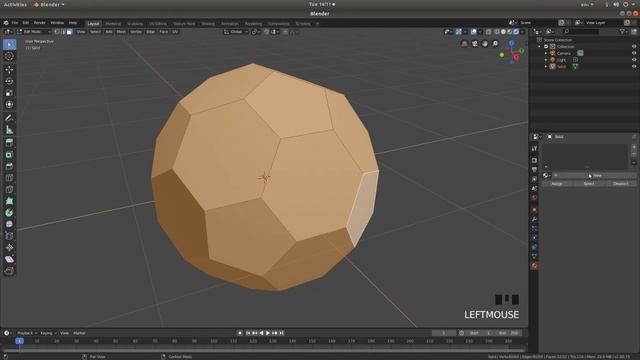Select the Select Box tool
This screenshot has width=640, height=360.
[x=9, y=44]
